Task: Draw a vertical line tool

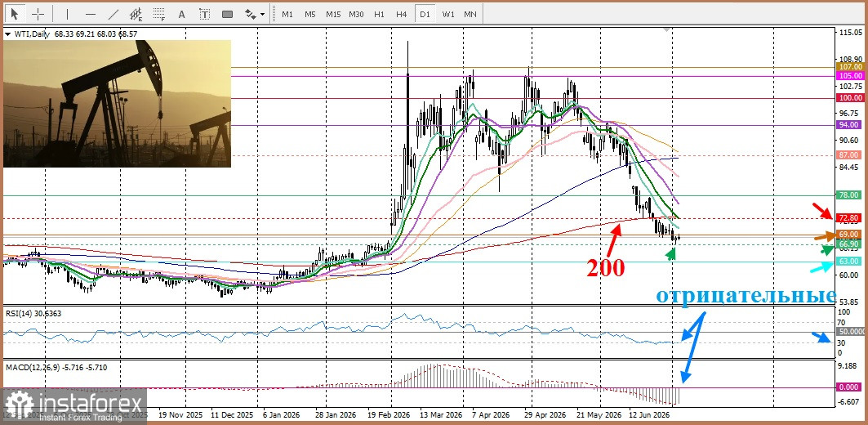Action: coord(67,14)
